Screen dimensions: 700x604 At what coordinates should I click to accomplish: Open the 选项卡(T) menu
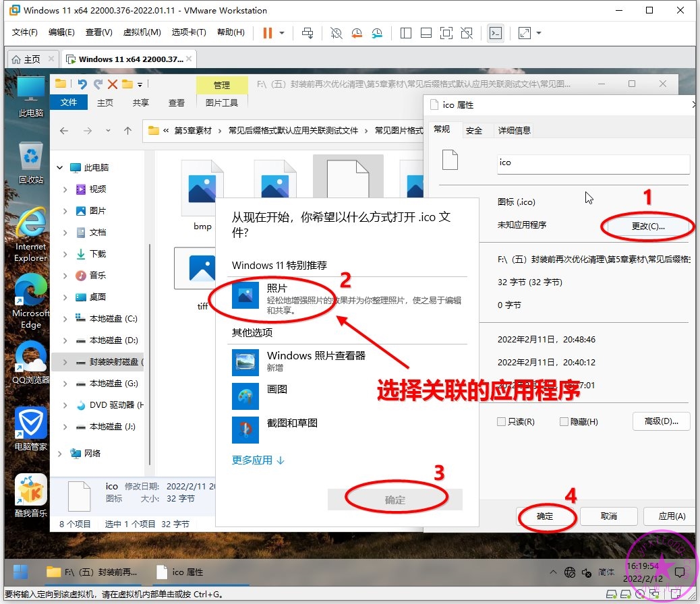[189, 32]
